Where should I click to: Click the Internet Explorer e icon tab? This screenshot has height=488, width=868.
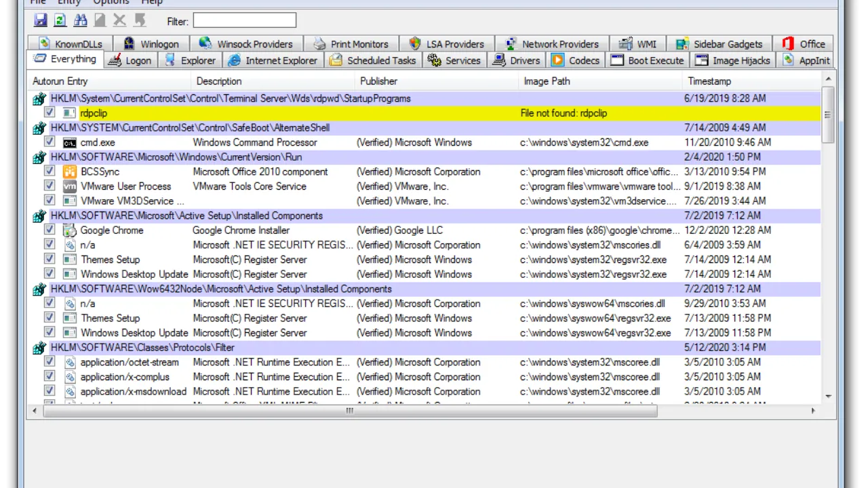235,60
